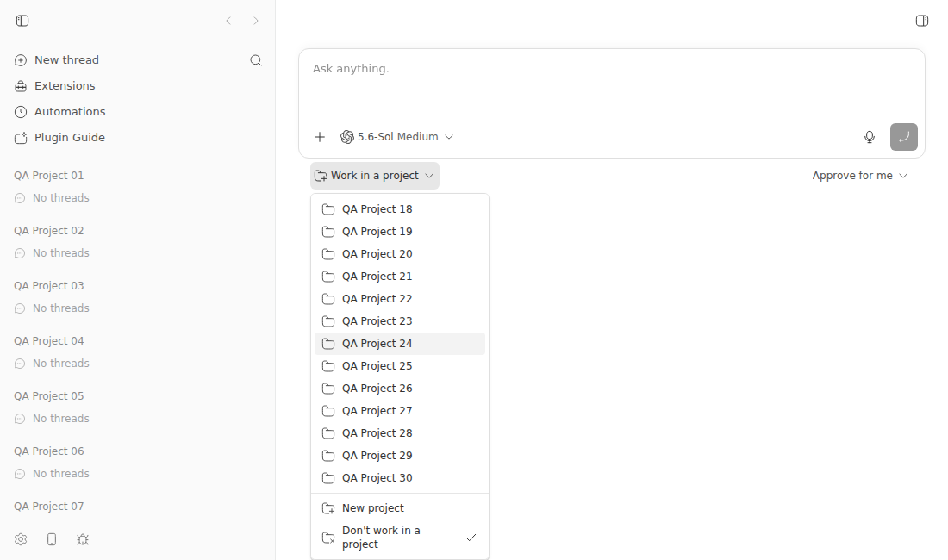The height and width of the screenshot is (560, 948).
Task: Open QA Project 06 in sidebar
Action: point(49,451)
